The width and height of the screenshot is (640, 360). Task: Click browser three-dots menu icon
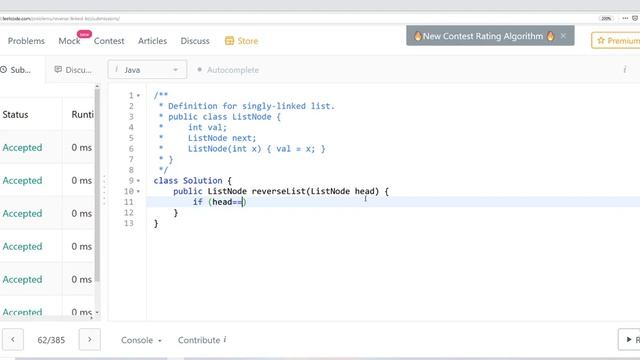tap(625, 18)
